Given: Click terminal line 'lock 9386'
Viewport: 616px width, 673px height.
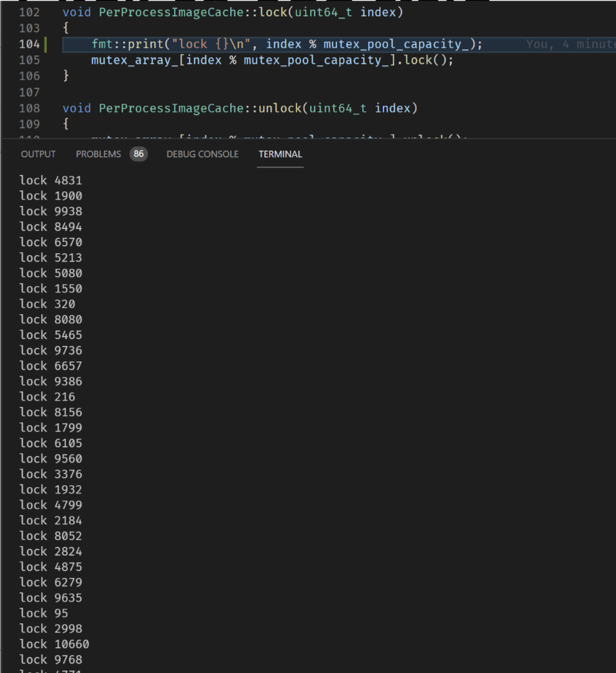Looking at the screenshot, I should tap(50, 381).
